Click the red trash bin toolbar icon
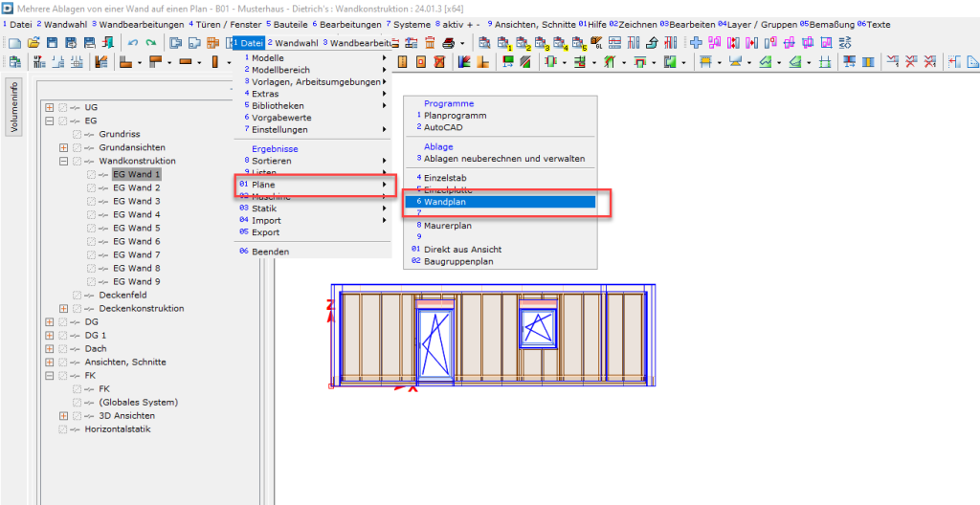The width and height of the screenshot is (980, 505). coord(430,43)
